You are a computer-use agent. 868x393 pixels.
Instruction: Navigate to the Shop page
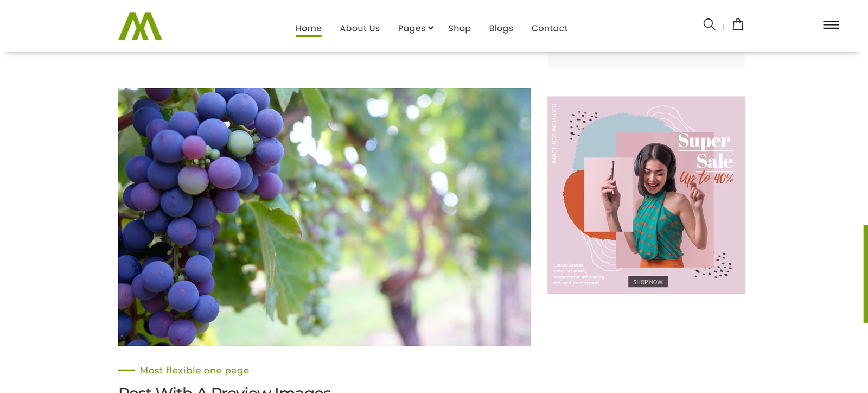coord(459,28)
